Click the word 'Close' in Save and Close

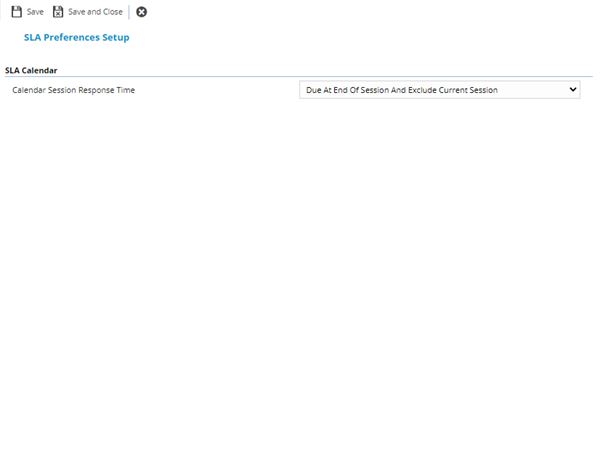pos(111,12)
